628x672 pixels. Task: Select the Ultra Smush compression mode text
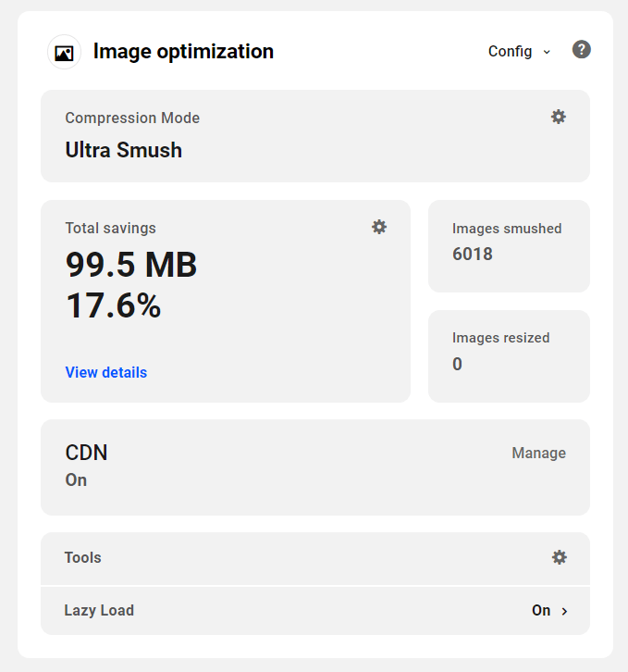123,150
